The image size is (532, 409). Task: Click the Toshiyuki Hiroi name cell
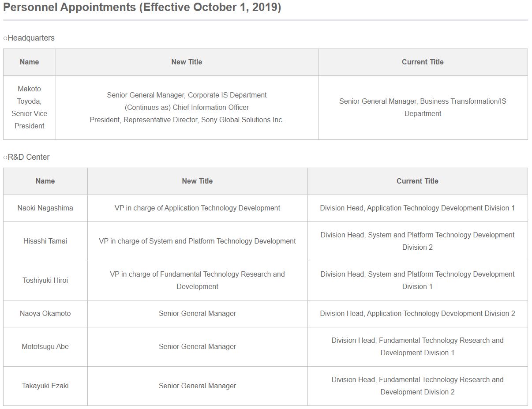[x=45, y=280]
